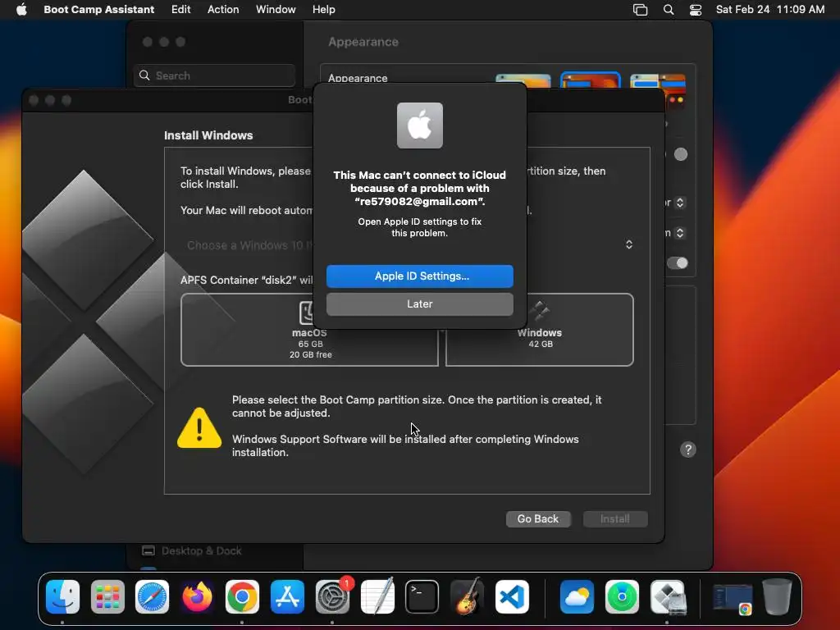The height and width of the screenshot is (630, 840).
Task: Choose the Light appearance thumbnail in Settings
Action: [523, 81]
